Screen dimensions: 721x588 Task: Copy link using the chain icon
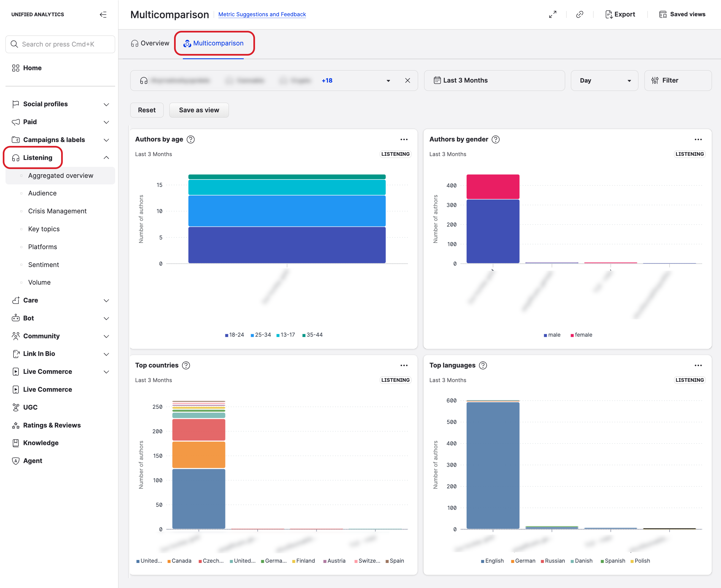579,15
